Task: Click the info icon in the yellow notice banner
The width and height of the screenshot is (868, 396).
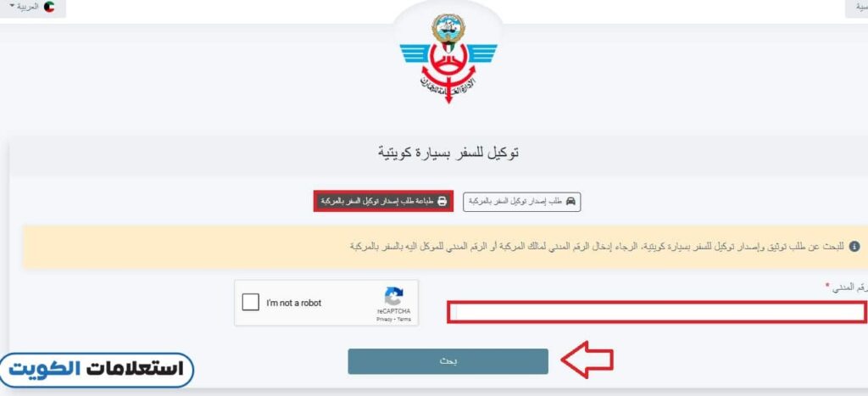Action: pos(854,245)
